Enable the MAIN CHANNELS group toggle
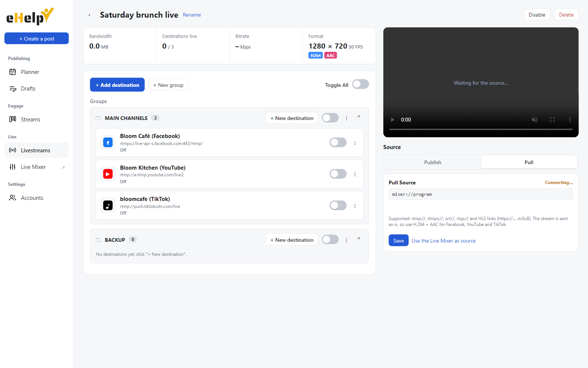 (x=330, y=118)
